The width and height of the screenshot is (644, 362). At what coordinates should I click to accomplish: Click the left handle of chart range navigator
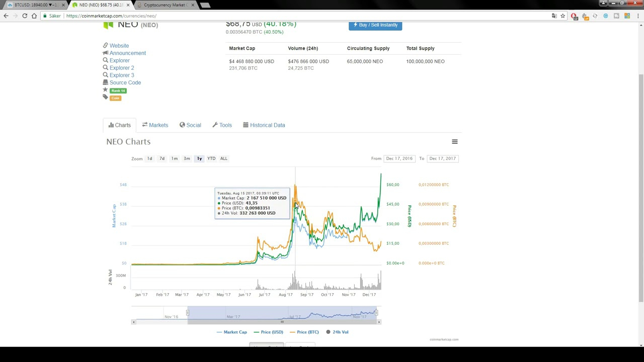(x=187, y=313)
